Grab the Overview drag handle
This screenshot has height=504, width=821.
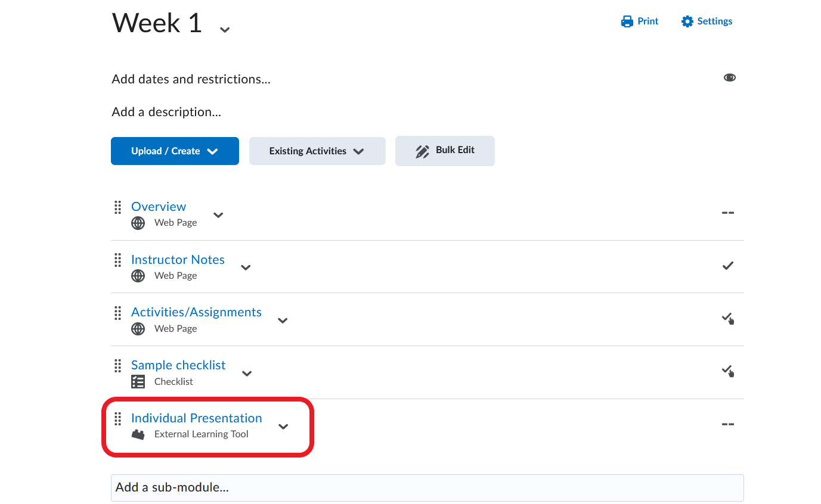[x=117, y=207]
